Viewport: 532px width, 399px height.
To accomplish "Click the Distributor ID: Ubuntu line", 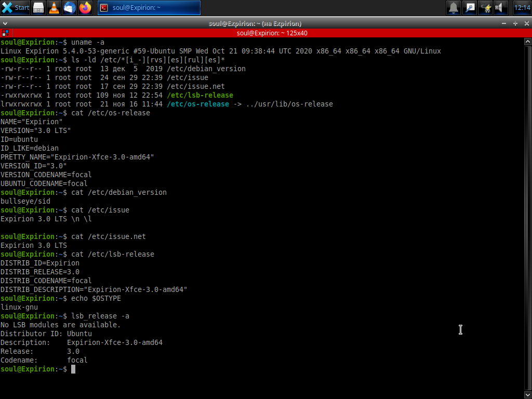I will coord(46,334).
